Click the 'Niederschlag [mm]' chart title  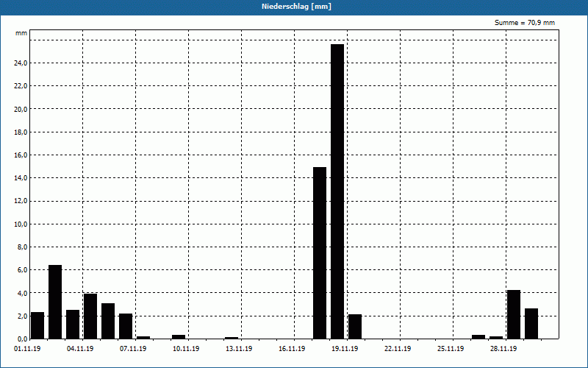[296, 7]
